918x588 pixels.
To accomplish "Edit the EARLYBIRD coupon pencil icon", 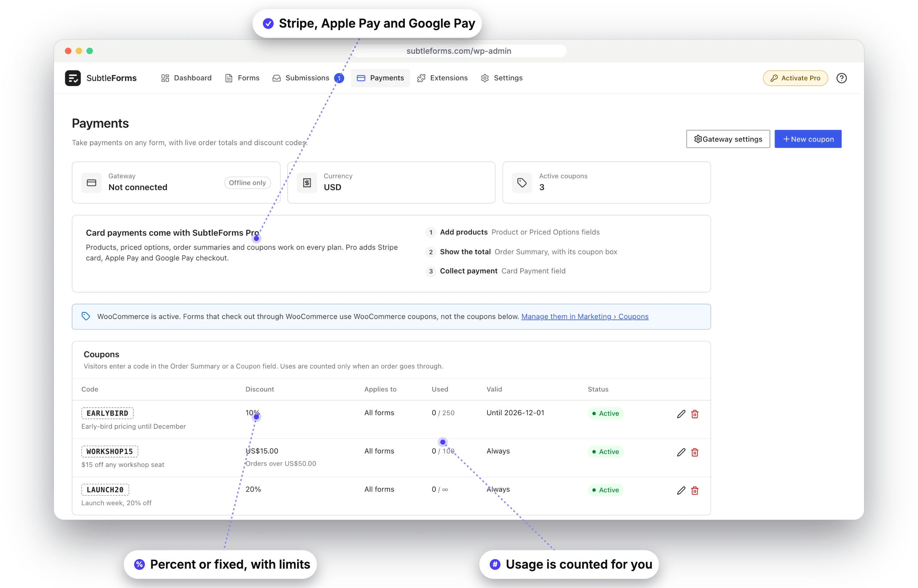I will 681,414.
